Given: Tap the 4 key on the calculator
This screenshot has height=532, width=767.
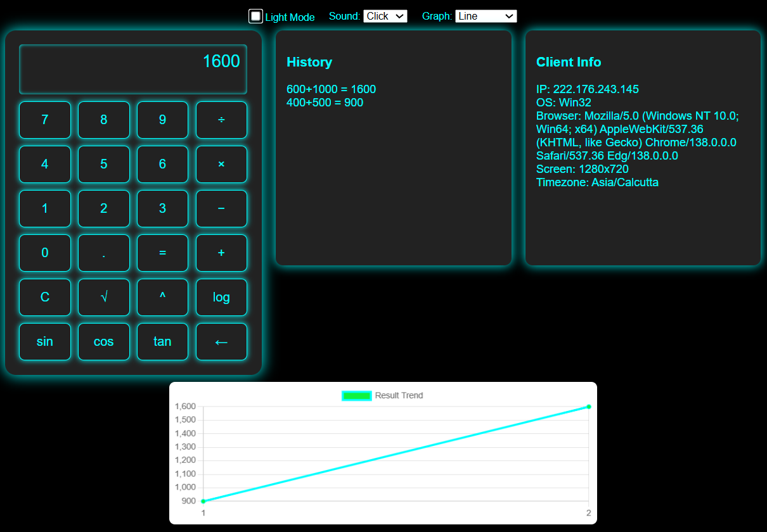Looking at the screenshot, I should tap(45, 164).
